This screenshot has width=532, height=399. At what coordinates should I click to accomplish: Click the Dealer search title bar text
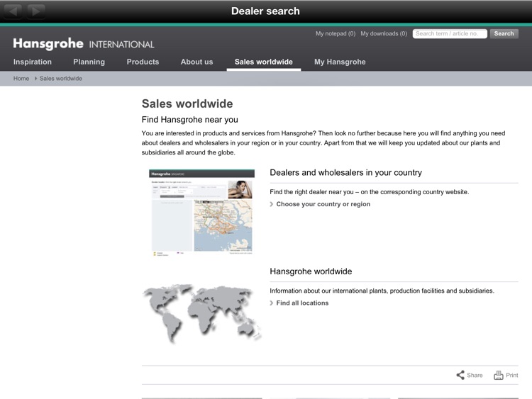(x=266, y=11)
